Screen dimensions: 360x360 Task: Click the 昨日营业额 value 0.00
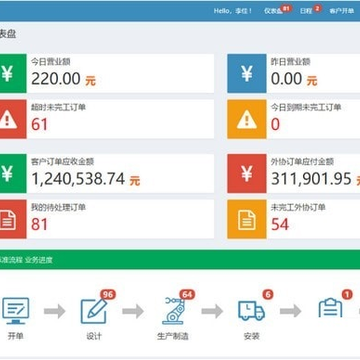(x=287, y=79)
